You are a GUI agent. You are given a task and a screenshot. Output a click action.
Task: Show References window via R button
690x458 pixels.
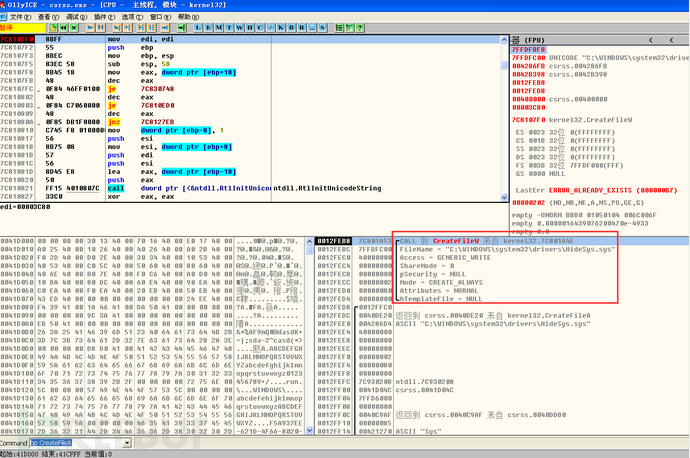click(x=302, y=28)
